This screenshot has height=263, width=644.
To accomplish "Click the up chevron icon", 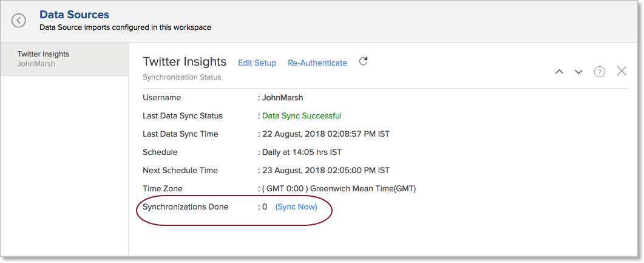I will 559,72.
